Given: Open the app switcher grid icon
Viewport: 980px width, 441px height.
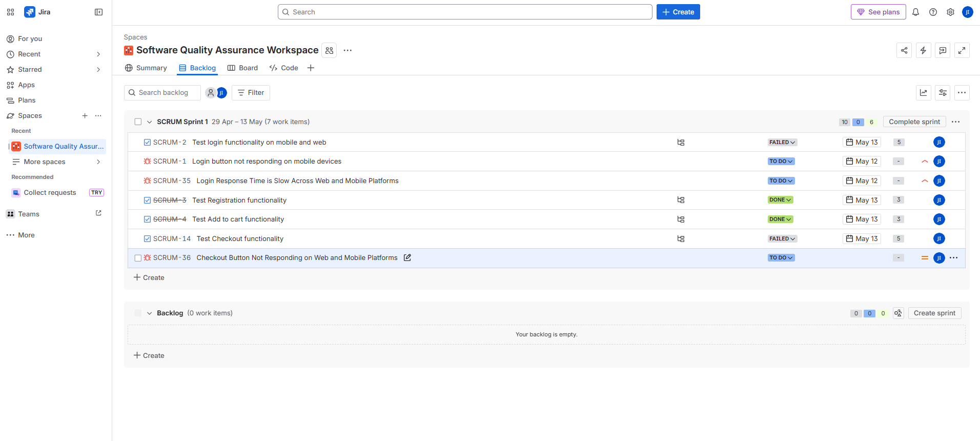Looking at the screenshot, I should tap(10, 12).
